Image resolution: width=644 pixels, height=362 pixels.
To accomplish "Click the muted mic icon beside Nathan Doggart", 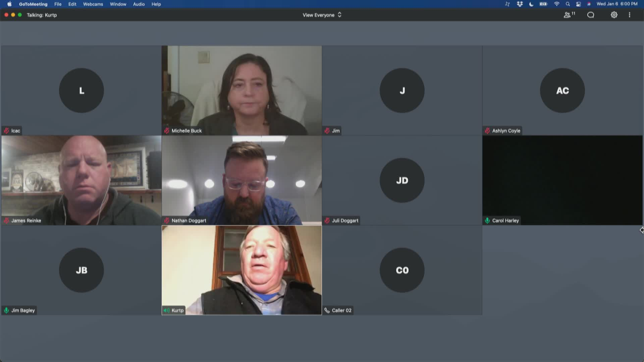I will [167, 221].
